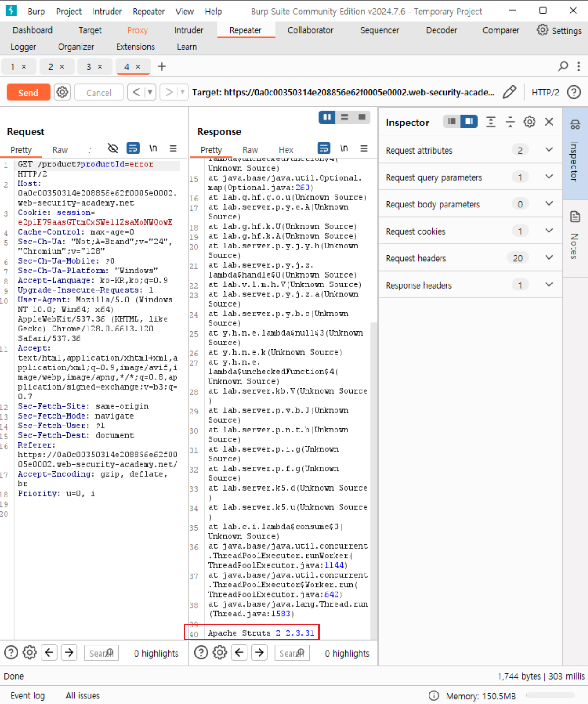
Task: Open Response search settings gear
Action: [220, 652]
